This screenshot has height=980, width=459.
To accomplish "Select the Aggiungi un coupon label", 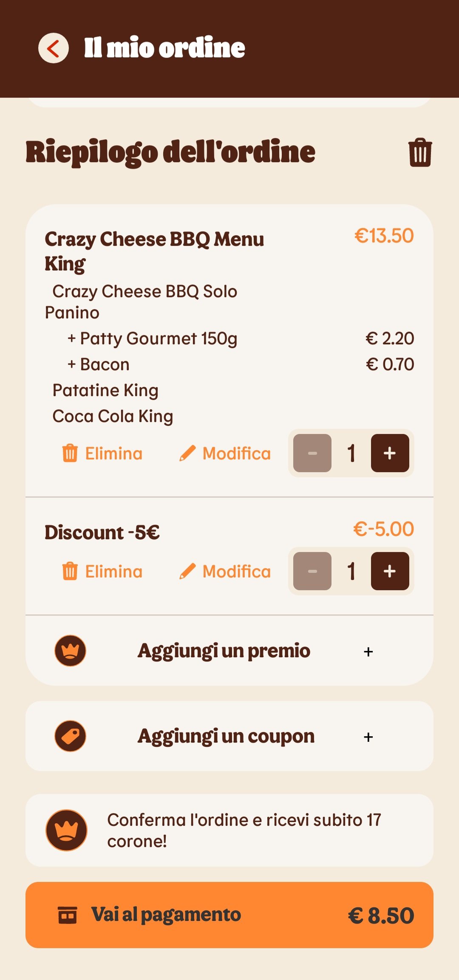I will click(226, 736).
